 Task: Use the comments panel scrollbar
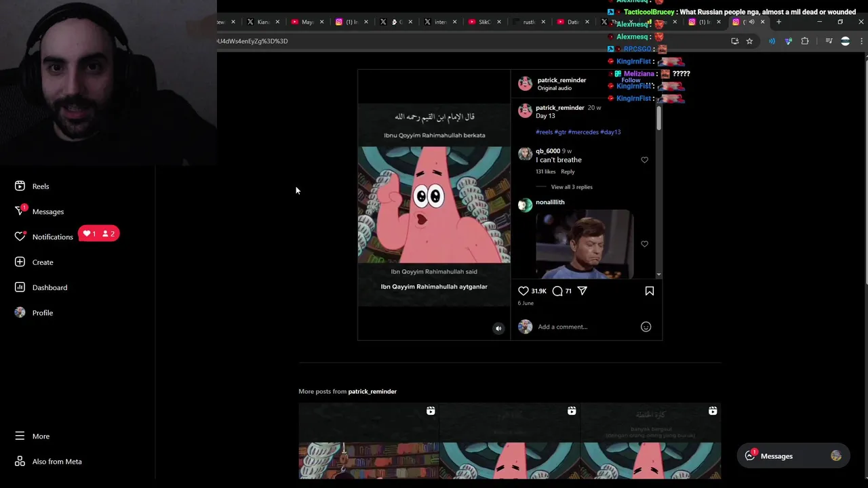[x=658, y=119]
